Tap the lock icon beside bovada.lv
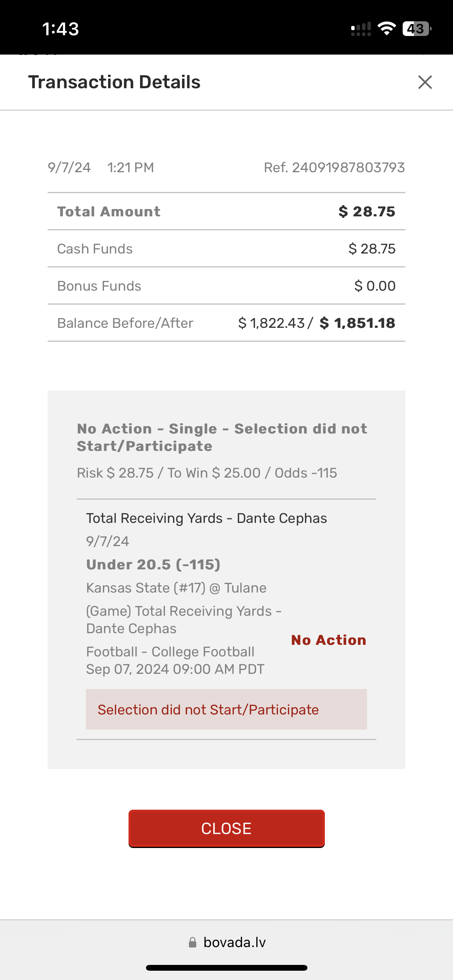This screenshot has height=980, width=453. pyautogui.click(x=192, y=942)
